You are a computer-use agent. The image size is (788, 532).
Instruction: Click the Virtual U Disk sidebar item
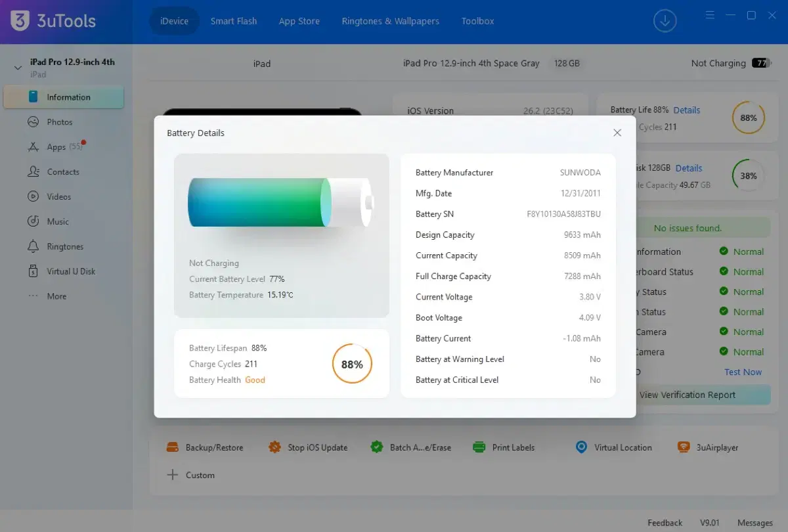click(x=70, y=271)
